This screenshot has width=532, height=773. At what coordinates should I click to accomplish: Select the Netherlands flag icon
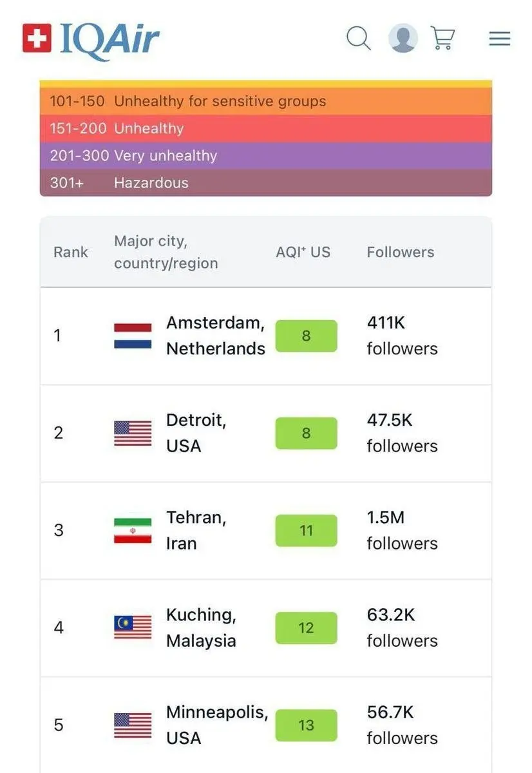pos(132,335)
